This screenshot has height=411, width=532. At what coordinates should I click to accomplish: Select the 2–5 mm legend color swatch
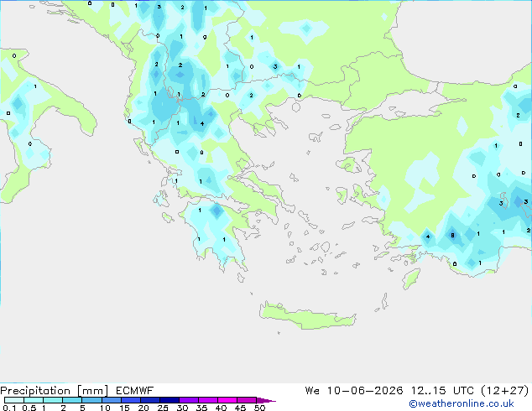tap(72, 400)
